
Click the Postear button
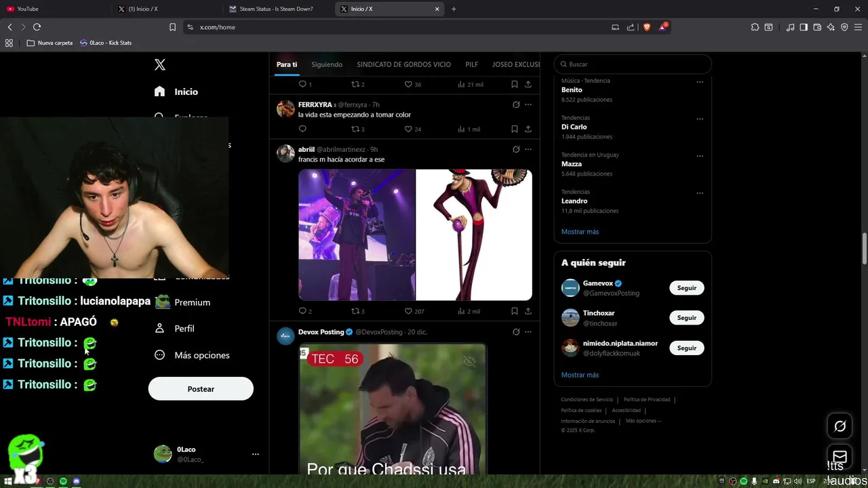tap(201, 389)
